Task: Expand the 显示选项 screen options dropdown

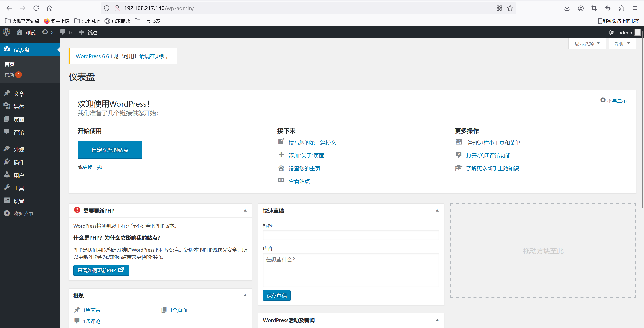Action: (587, 44)
